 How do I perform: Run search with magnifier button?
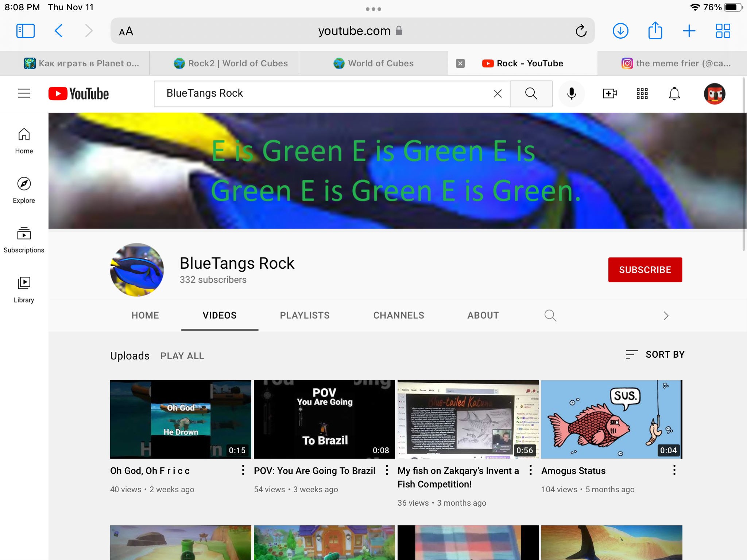tap(531, 94)
